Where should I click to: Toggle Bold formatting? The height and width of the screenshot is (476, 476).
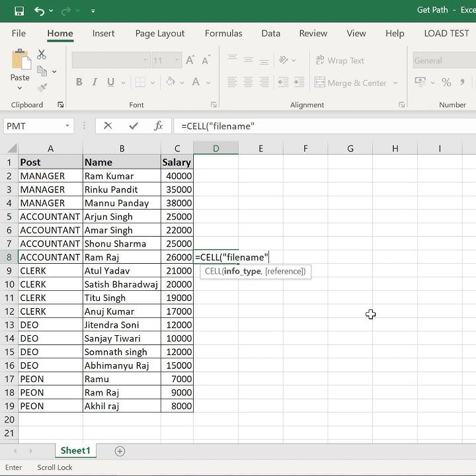click(x=79, y=82)
